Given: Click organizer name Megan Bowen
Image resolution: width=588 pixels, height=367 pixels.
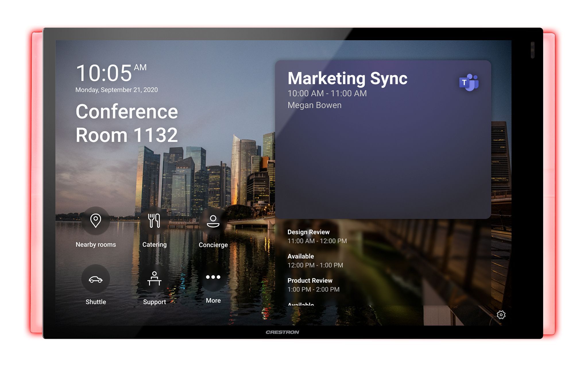Looking at the screenshot, I should click(x=314, y=105).
